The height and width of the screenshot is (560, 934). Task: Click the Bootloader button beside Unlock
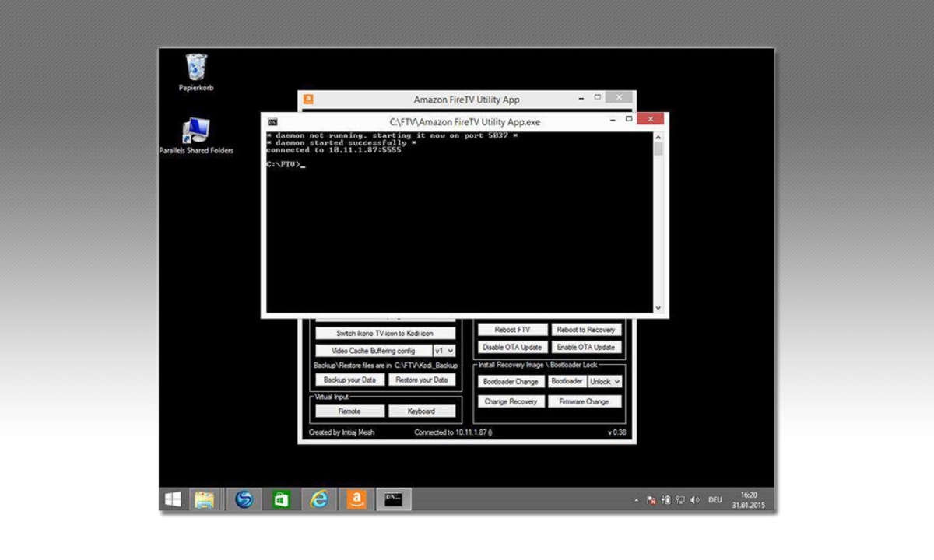click(567, 381)
